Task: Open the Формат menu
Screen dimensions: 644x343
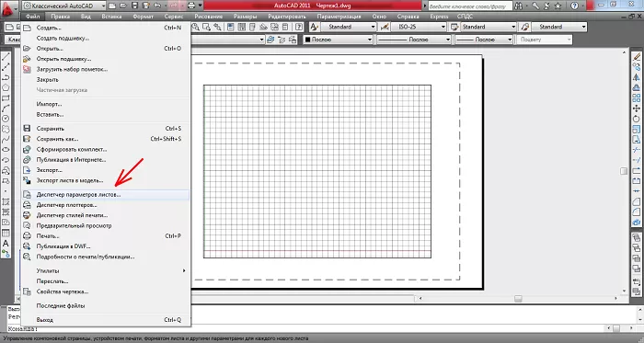Action: (143, 17)
